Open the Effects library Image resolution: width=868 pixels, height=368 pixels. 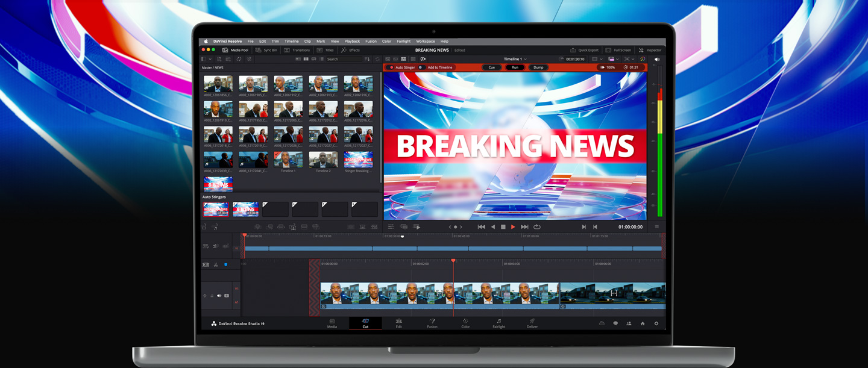click(x=350, y=50)
